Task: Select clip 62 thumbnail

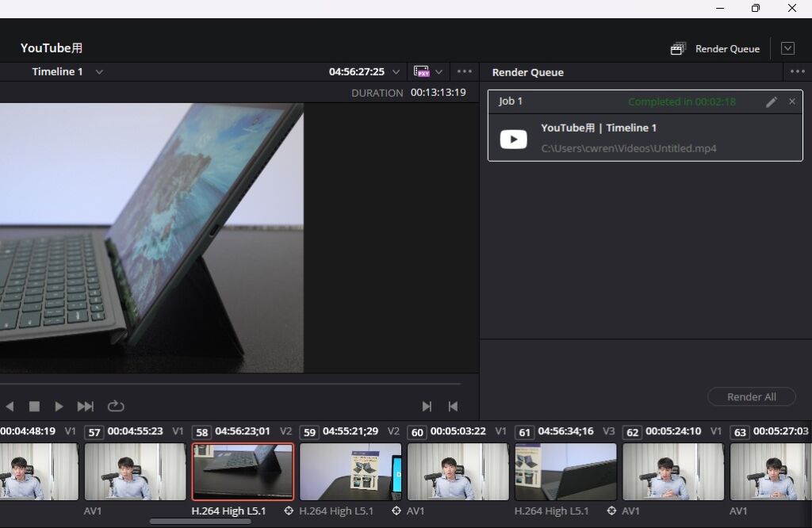Action: 673,472
